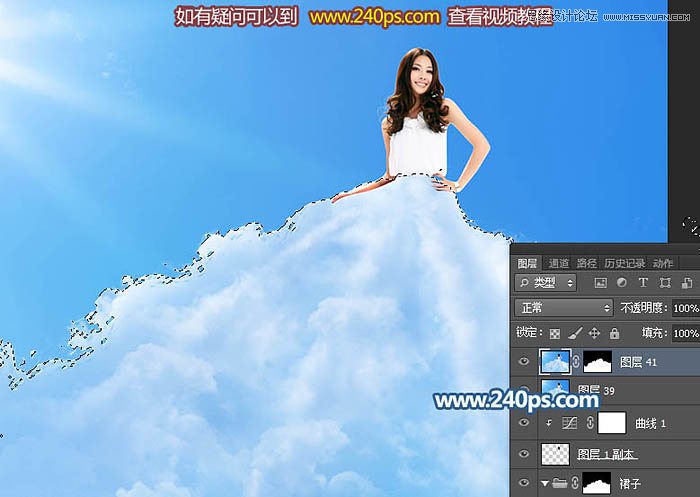Image resolution: width=700 pixels, height=497 pixels.
Task: Switch to the 通道 tab
Action: [x=558, y=263]
